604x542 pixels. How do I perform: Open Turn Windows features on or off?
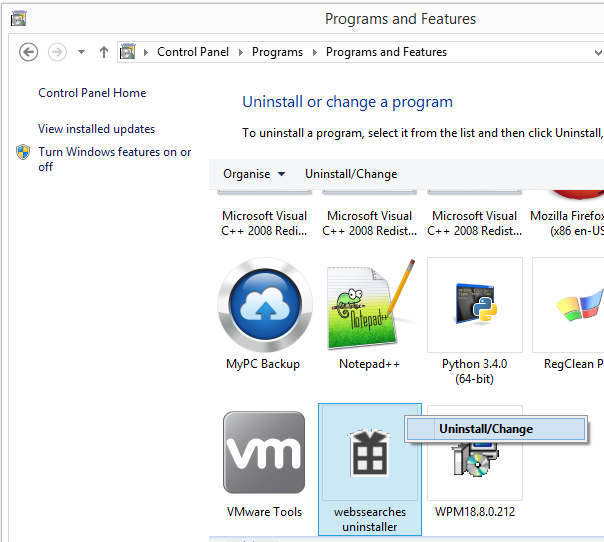click(x=114, y=159)
